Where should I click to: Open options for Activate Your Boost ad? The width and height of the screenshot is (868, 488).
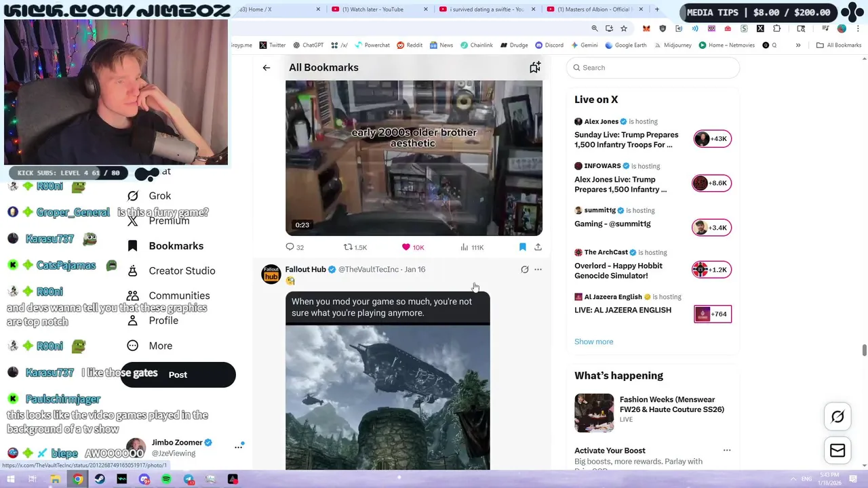(x=727, y=451)
